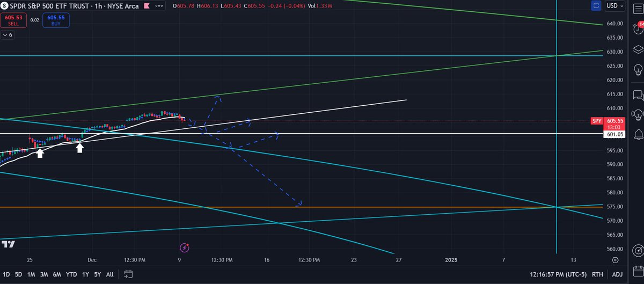Click the SPDR symbol logo icon
Screen dimensions: 644x284
coord(5,6)
